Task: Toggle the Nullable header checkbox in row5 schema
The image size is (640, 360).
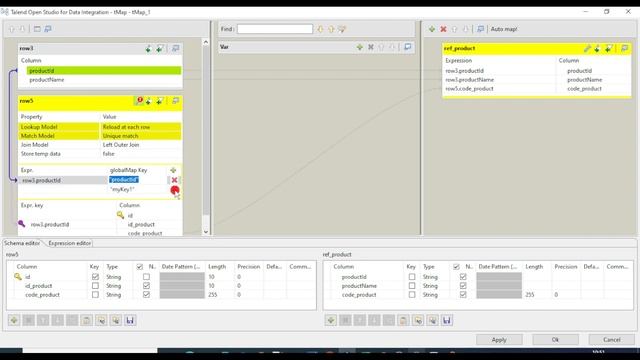Action: (x=140, y=267)
